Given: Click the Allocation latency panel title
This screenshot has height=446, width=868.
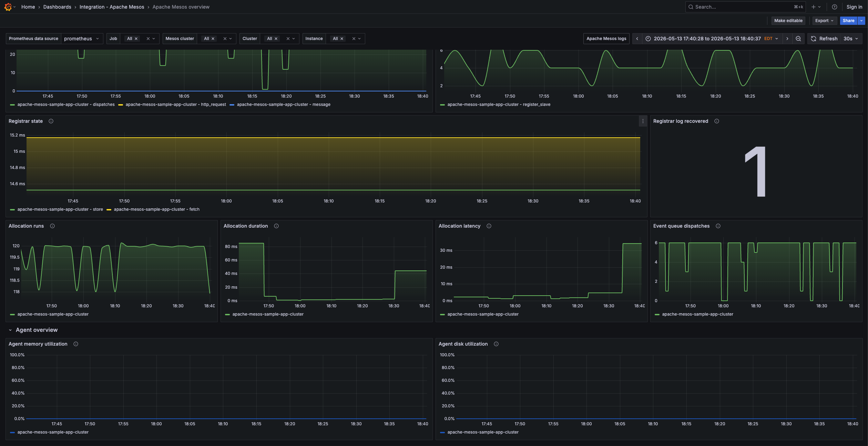Looking at the screenshot, I should 459,226.
